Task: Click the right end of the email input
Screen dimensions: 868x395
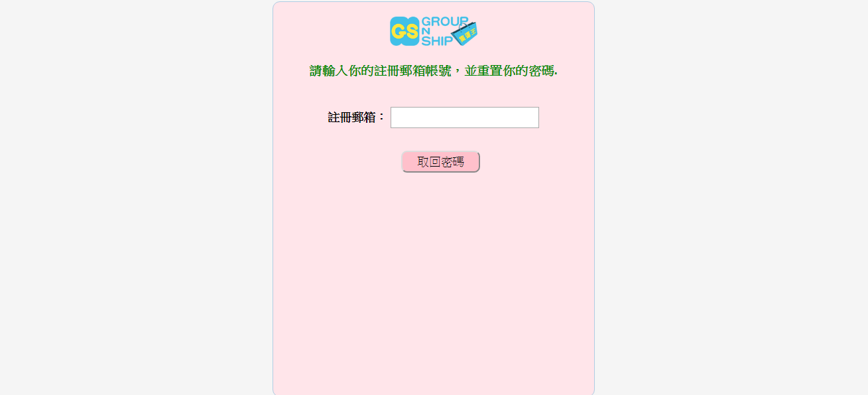Action: coord(535,118)
